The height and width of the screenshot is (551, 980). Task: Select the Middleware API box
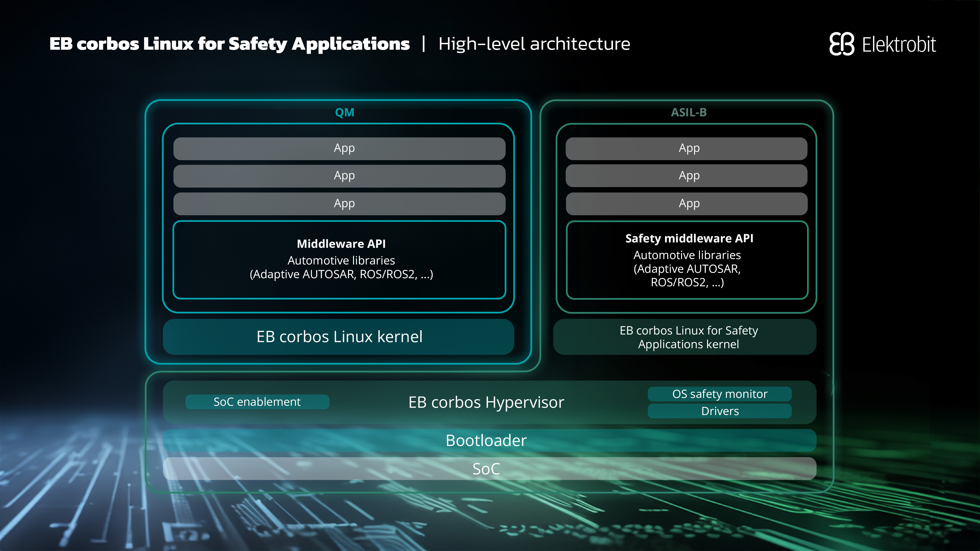coord(339,260)
